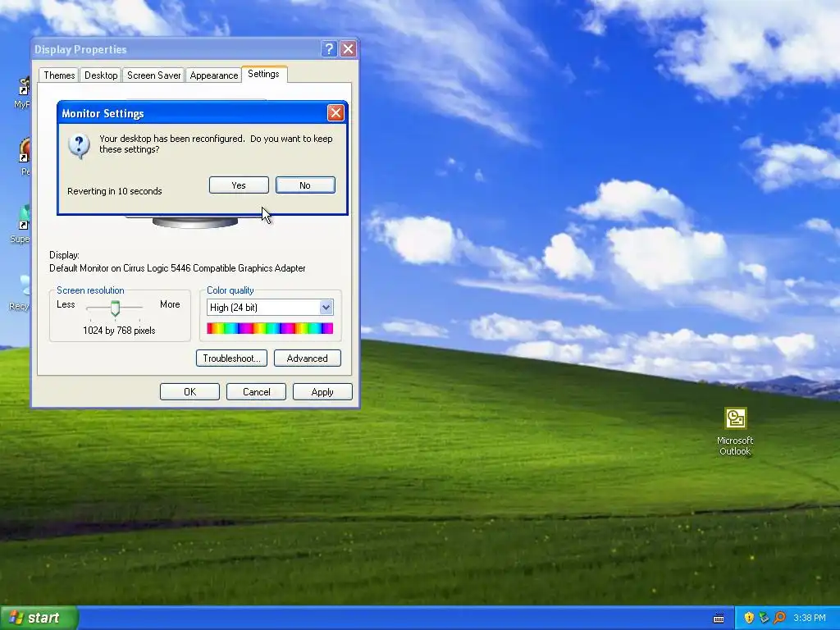The width and height of the screenshot is (840, 630).
Task: Switch to the Themes tab
Action: pos(59,75)
